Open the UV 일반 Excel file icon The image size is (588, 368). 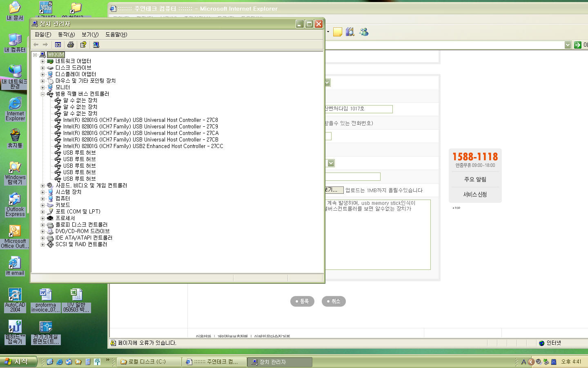[x=76, y=300]
